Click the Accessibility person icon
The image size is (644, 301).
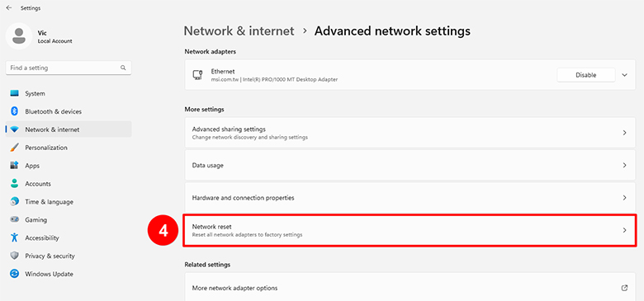15,238
